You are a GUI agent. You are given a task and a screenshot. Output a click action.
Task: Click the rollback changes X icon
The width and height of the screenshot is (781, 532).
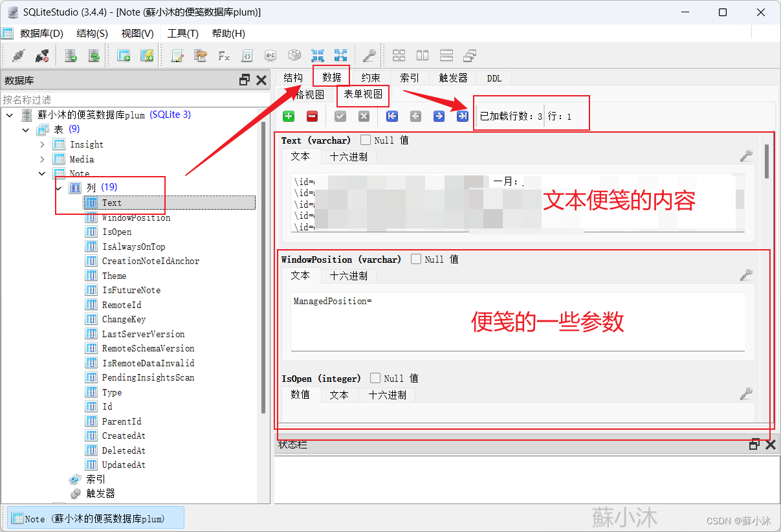click(x=364, y=116)
